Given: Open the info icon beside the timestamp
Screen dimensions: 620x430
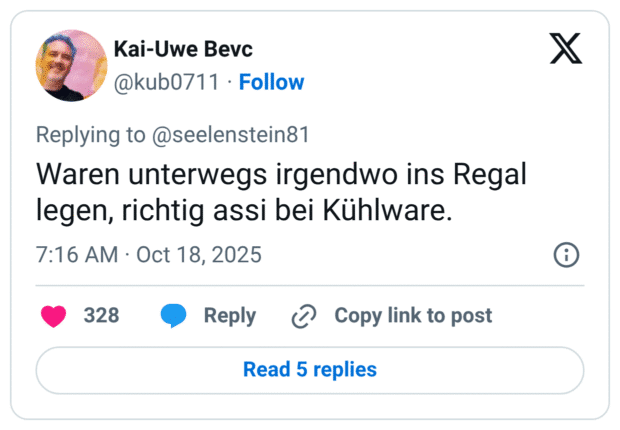Looking at the screenshot, I should 566,255.
